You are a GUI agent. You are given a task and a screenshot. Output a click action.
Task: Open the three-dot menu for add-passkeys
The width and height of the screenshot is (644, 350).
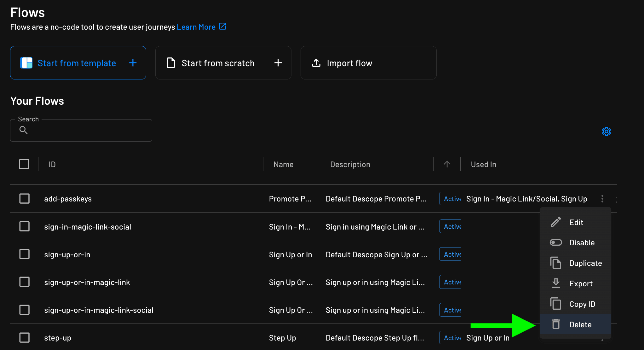point(602,199)
